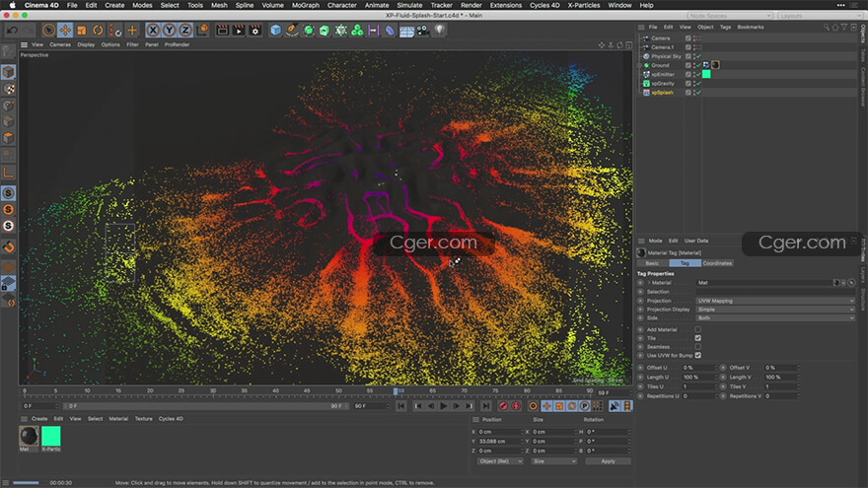868x488 pixels.
Task: Open the Side dropdown
Action: point(774,318)
